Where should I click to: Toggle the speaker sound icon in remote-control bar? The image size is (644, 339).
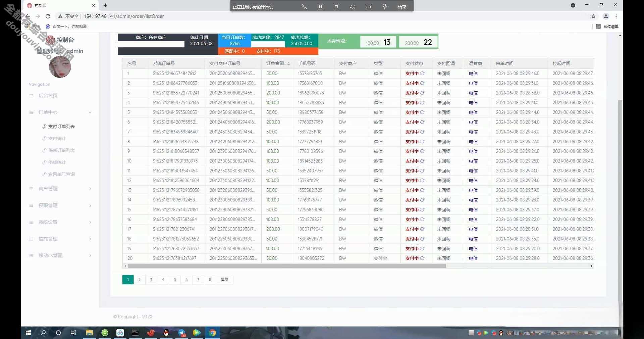point(353,7)
